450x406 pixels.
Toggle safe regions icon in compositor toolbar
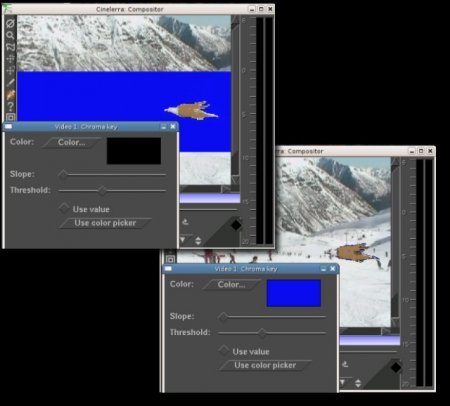tap(10, 117)
